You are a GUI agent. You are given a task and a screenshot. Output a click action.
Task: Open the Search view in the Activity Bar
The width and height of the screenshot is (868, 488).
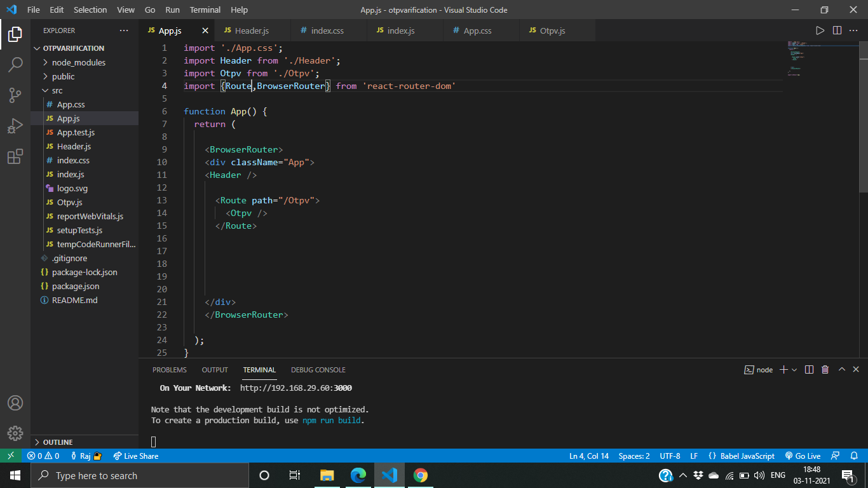[15, 64]
